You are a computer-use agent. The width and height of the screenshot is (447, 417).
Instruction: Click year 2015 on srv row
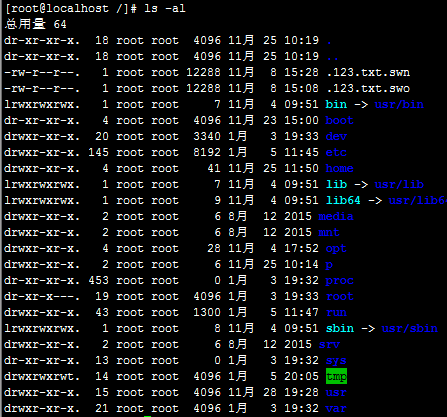pyautogui.click(x=298, y=344)
